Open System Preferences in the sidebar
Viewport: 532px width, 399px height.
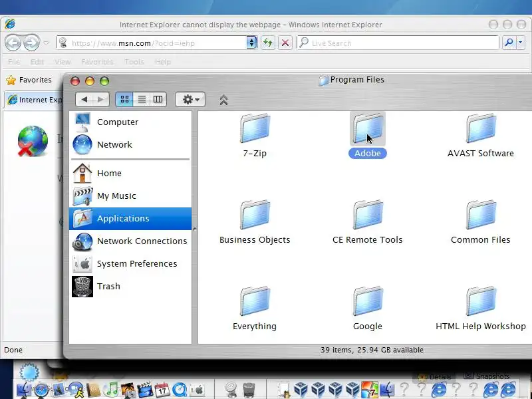[x=130, y=263]
